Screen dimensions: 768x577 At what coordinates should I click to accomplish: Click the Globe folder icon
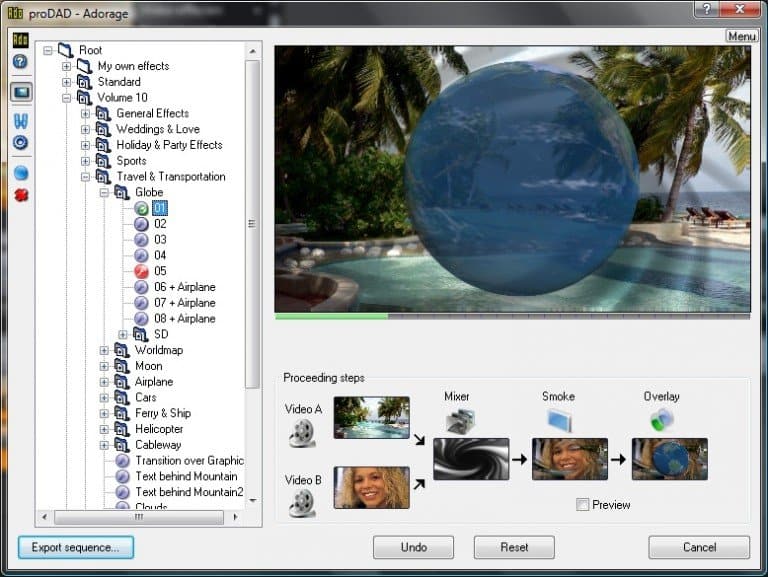tap(121, 192)
